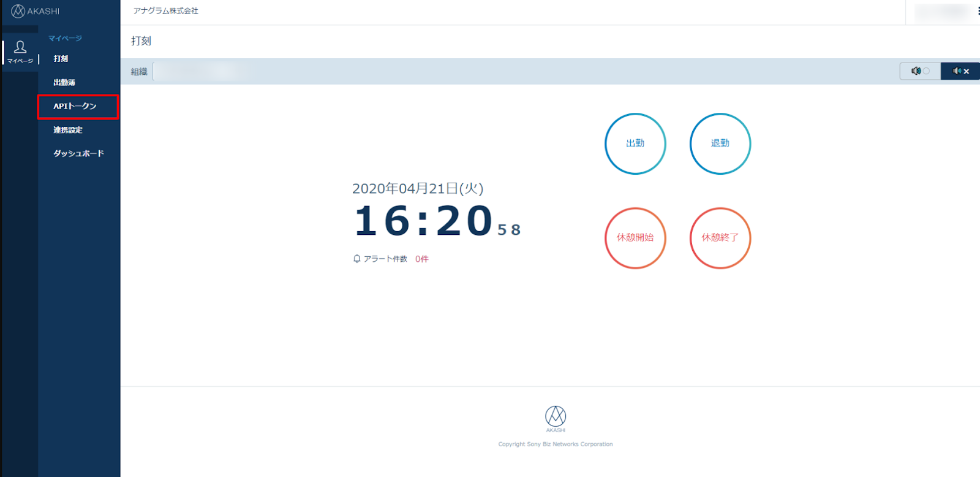Click the アナグラム株式会社 company name in header
Image resolution: width=980 pixels, height=477 pixels.
[x=166, y=11]
